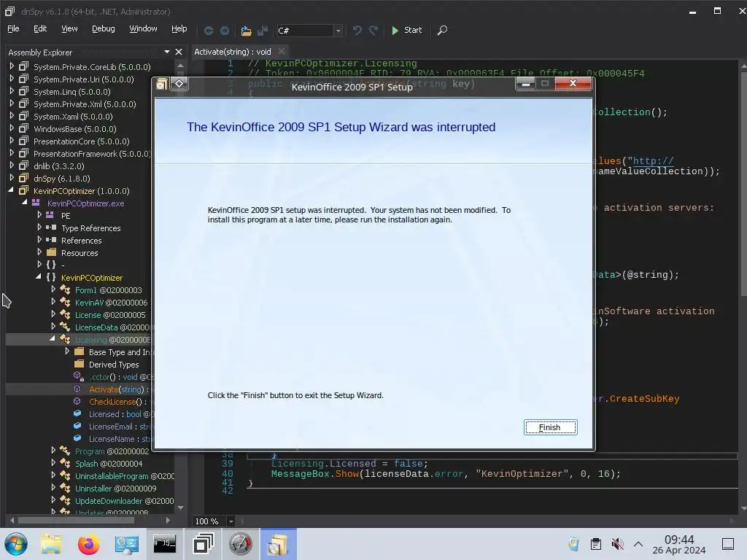This screenshot has width=747, height=560.
Task: Open the command prompt taskbar icon
Action: [x=164, y=544]
